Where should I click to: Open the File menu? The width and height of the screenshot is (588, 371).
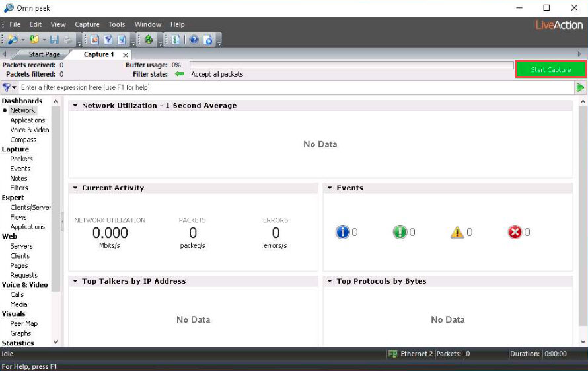[15, 24]
